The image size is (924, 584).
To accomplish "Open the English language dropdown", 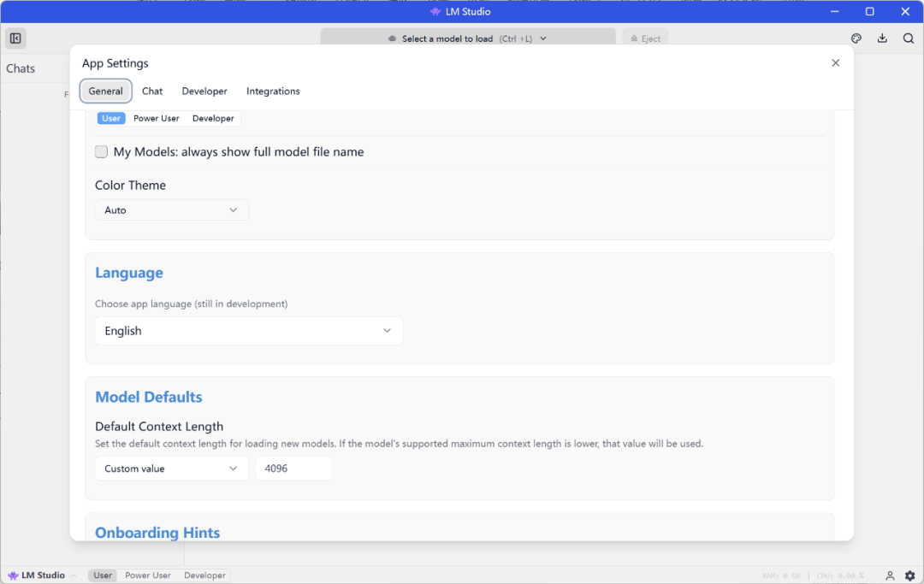I will coord(249,331).
